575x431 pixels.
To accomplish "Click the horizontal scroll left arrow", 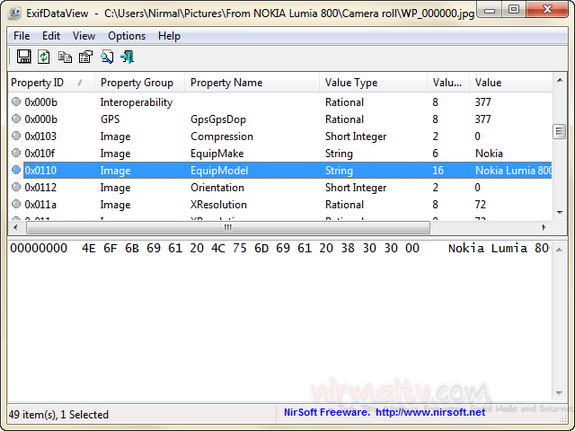I will (15, 227).
